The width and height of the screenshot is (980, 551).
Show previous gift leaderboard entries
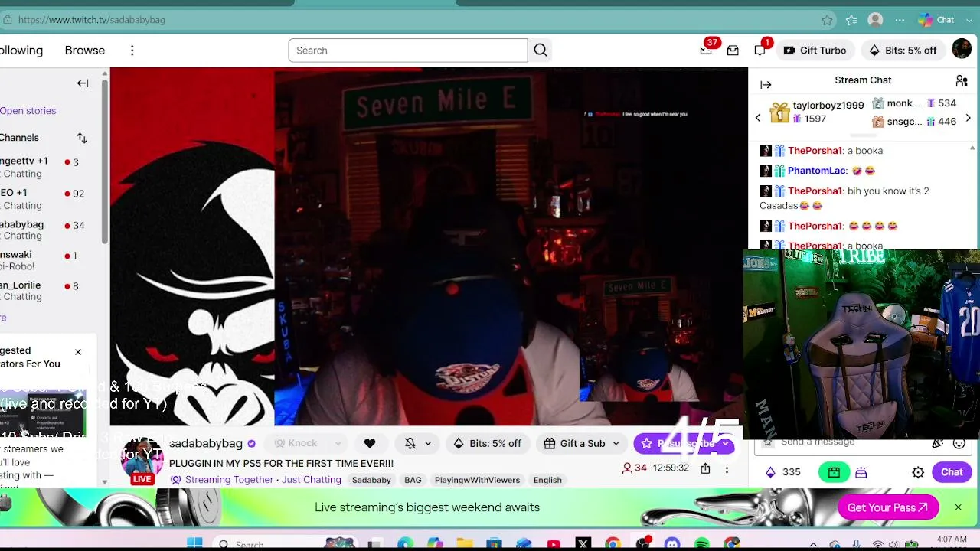tap(758, 118)
